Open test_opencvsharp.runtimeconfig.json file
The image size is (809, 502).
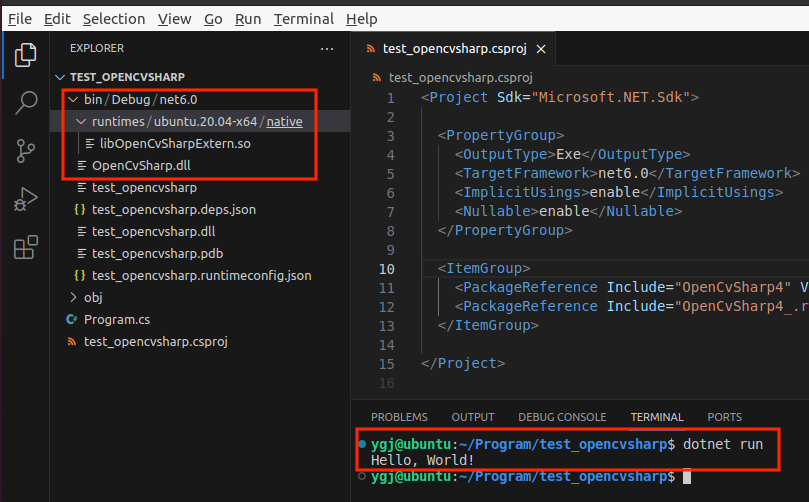200,276
